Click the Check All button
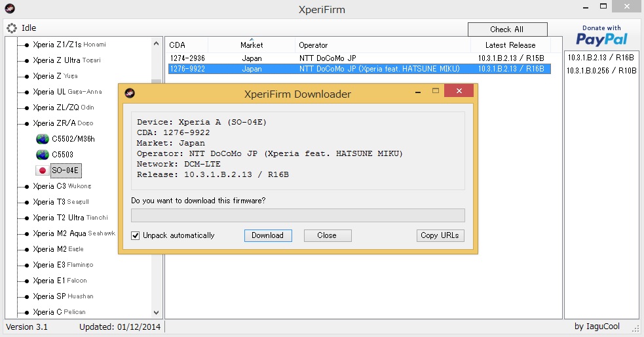The height and width of the screenshot is (337, 644). click(507, 30)
